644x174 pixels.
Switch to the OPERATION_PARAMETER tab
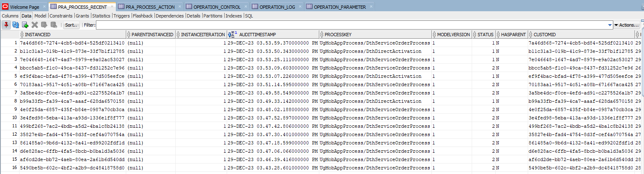340,7
